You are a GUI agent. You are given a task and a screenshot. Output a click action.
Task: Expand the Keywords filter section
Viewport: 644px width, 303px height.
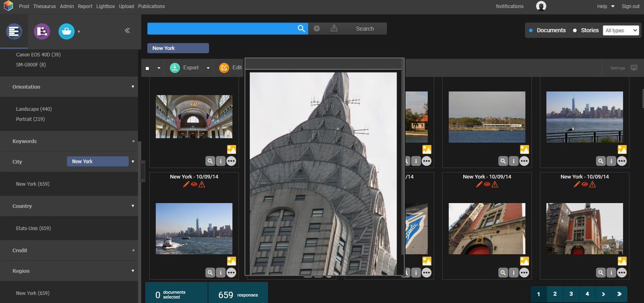(x=133, y=141)
